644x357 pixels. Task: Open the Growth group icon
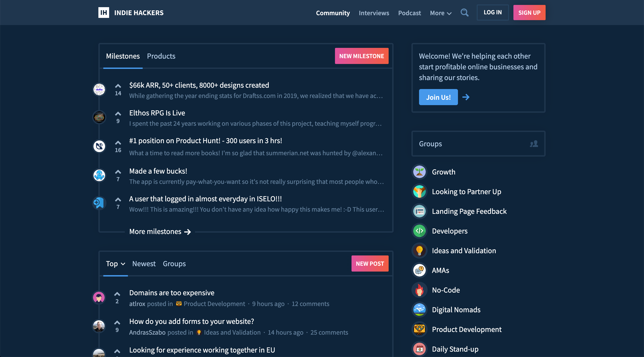419,172
